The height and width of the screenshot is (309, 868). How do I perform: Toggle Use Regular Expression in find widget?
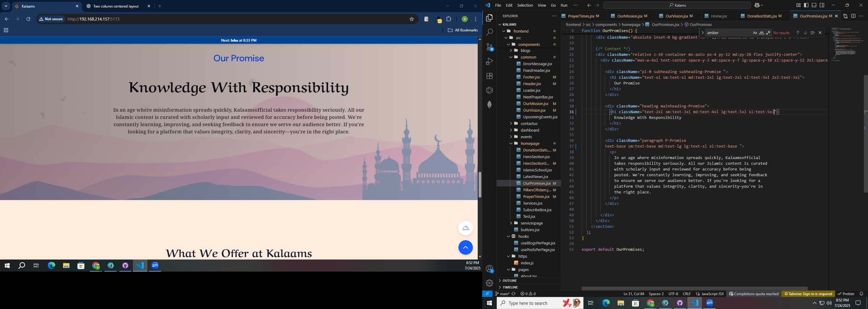768,33
